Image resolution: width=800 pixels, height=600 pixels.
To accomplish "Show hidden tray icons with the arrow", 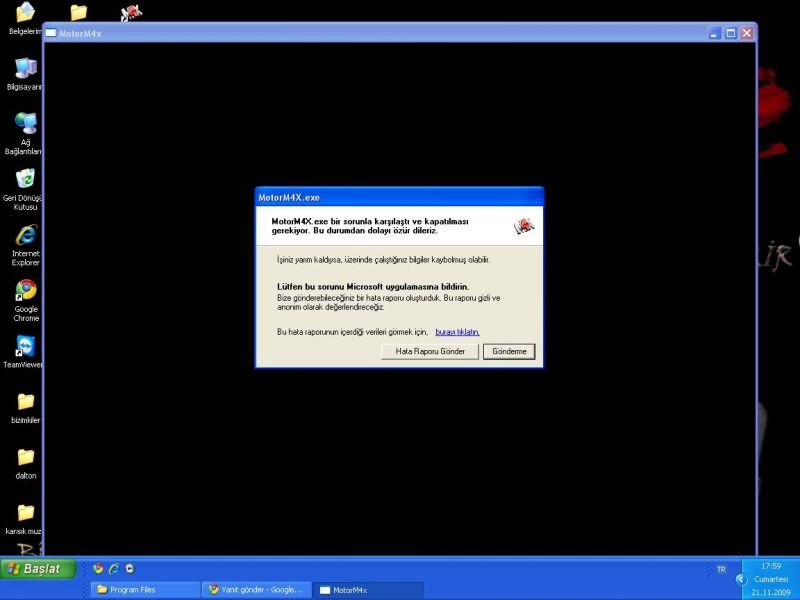I will point(741,579).
